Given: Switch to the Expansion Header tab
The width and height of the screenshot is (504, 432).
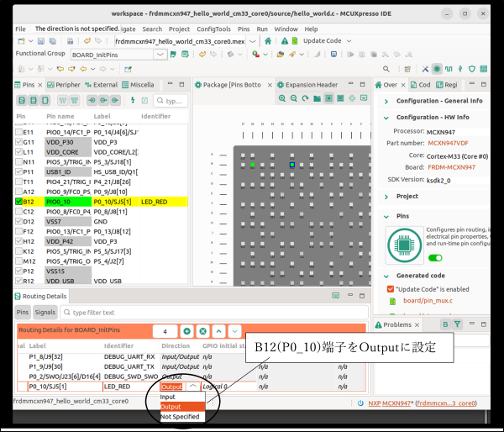Looking at the screenshot, I should (311, 85).
